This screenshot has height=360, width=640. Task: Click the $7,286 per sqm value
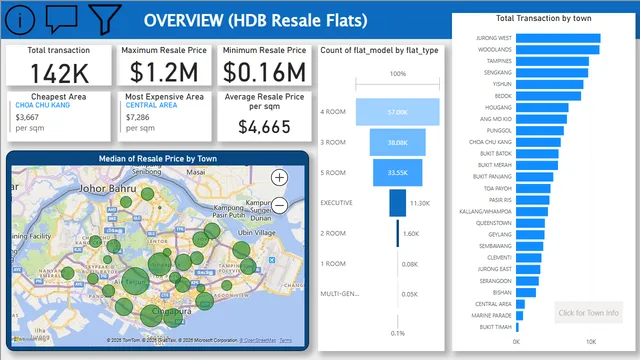138,118
